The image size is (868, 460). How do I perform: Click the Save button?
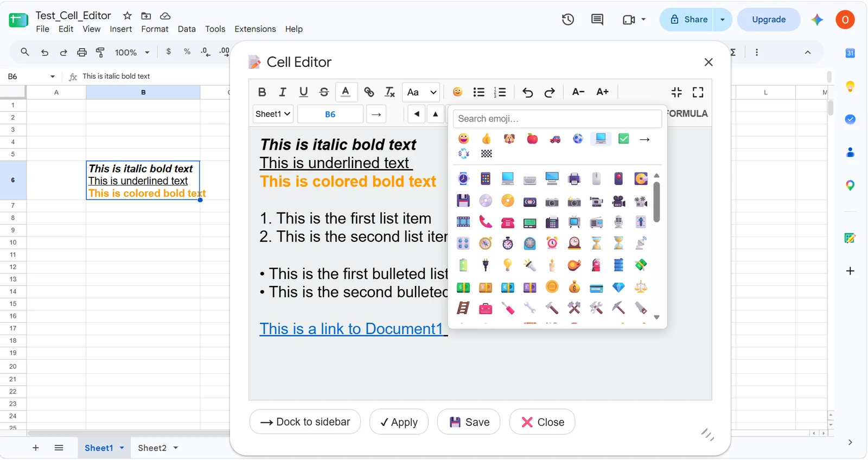[x=469, y=422]
